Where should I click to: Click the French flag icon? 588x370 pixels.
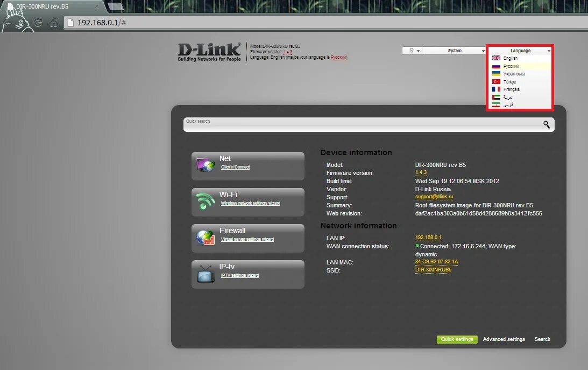[496, 89]
